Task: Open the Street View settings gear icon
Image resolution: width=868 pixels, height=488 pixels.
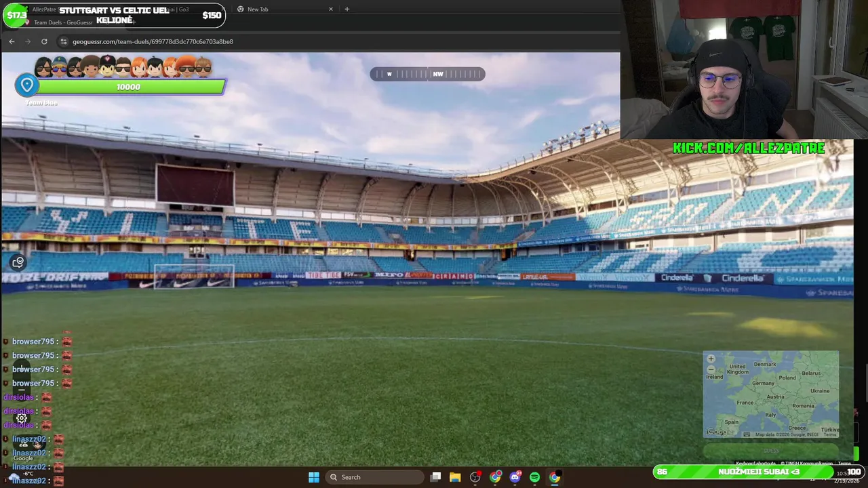Action: (x=22, y=418)
